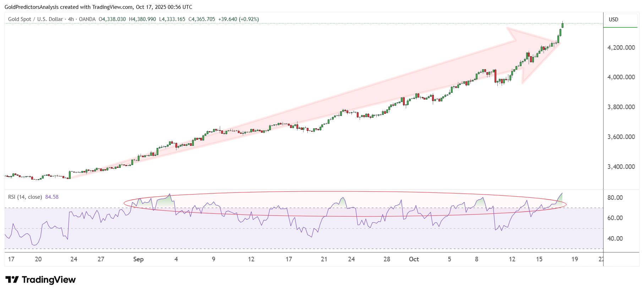Click the 40.00 RSI axis label
Image resolution: width=644 pixels, height=293 pixels.
tap(615, 239)
